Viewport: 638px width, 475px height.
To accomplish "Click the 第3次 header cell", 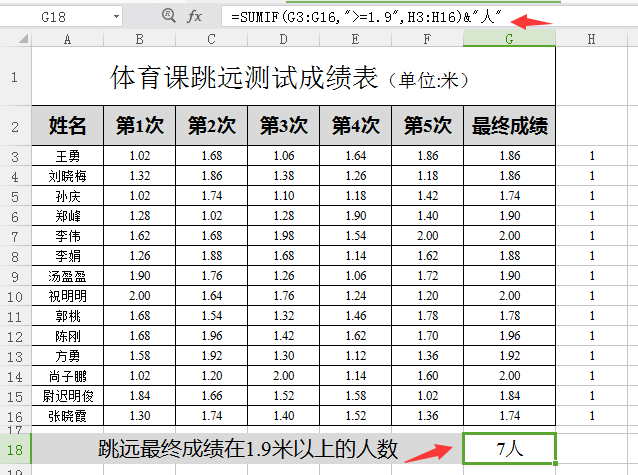I will point(284,126).
